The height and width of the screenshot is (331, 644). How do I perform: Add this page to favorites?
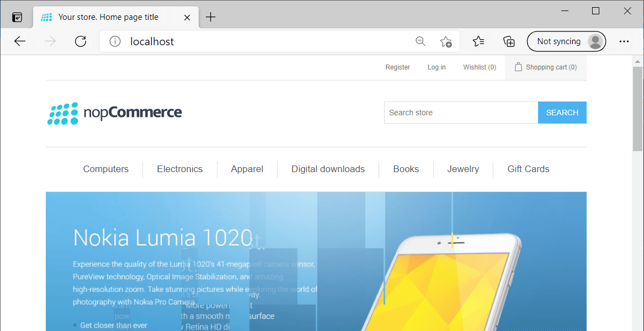click(x=446, y=41)
